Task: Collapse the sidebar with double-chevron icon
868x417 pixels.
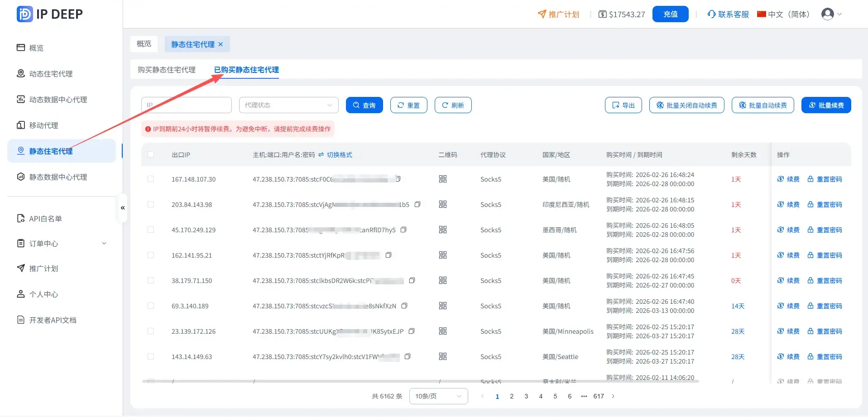Action: point(123,208)
